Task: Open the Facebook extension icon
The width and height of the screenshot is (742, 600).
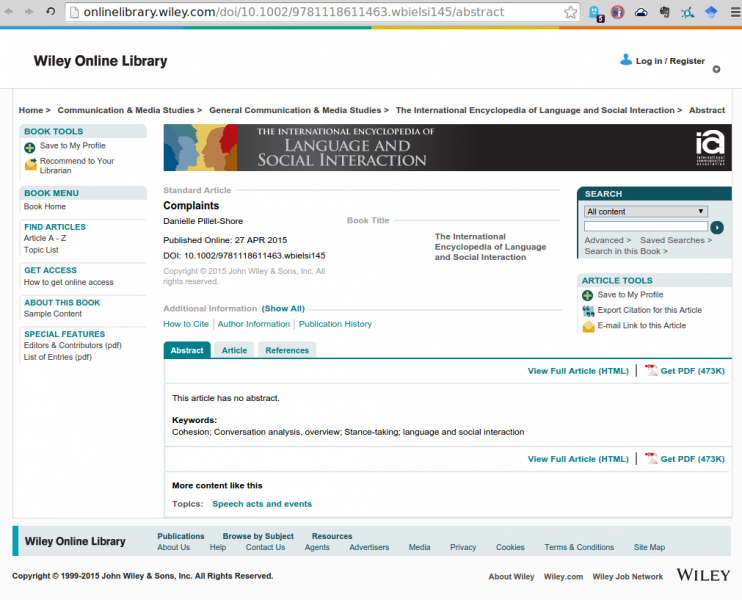Action: [x=617, y=12]
